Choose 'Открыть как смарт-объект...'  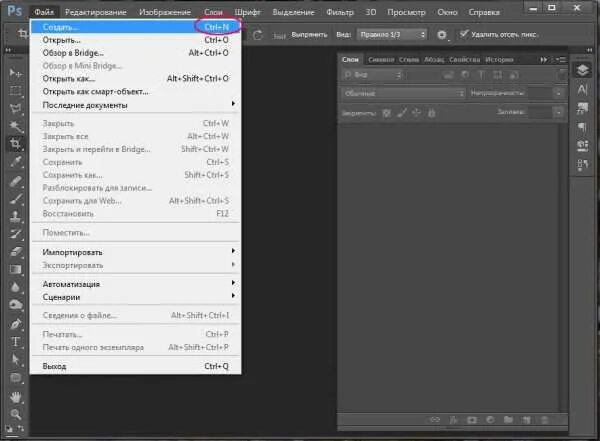pyautogui.click(x=135, y=91)
